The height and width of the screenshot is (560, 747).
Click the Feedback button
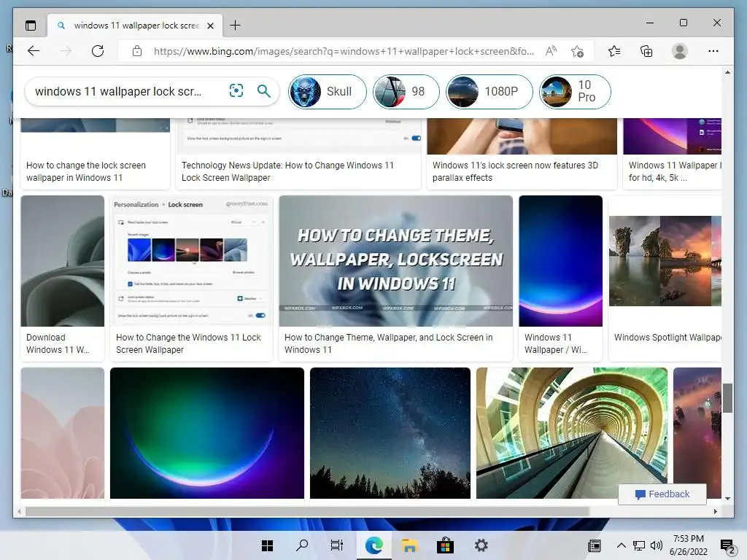pyautogui.click(x=662, y=494)
